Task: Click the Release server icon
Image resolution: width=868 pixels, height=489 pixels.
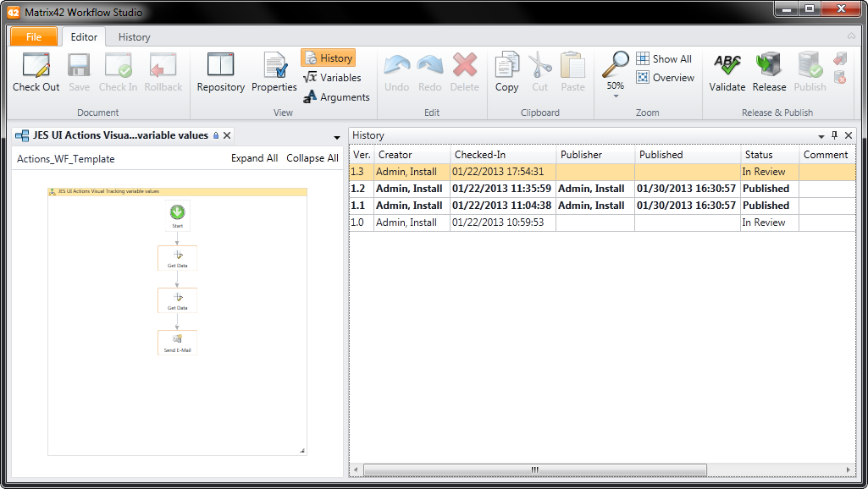Action: [769, 64]
